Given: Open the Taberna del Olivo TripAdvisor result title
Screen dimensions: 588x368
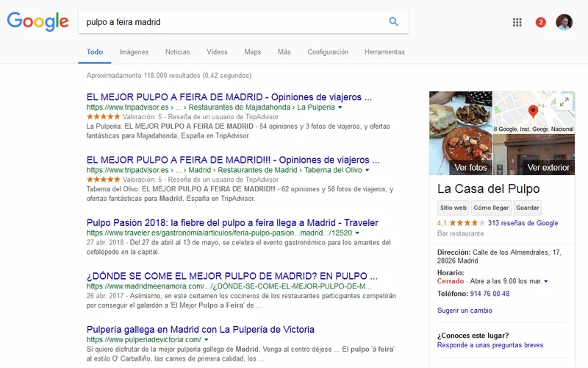Looking at the screenshot, I should [x=233, y=160].
